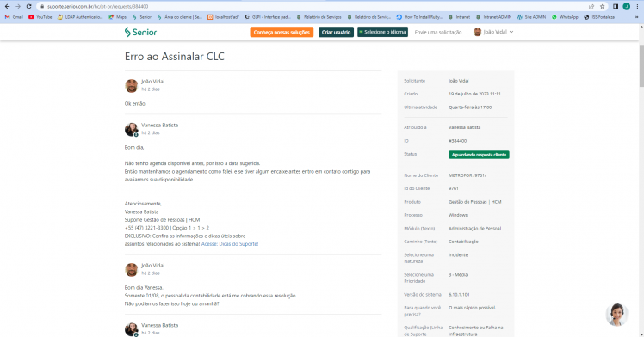This screenshot has height=337, width=644.
Task: Open the browser side panel icon
Action: coord(616,7)
